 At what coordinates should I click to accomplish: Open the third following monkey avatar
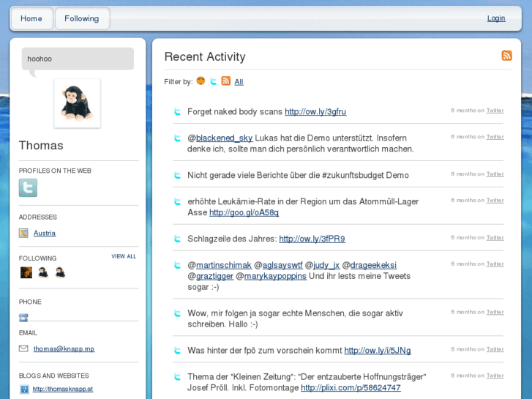60,272
